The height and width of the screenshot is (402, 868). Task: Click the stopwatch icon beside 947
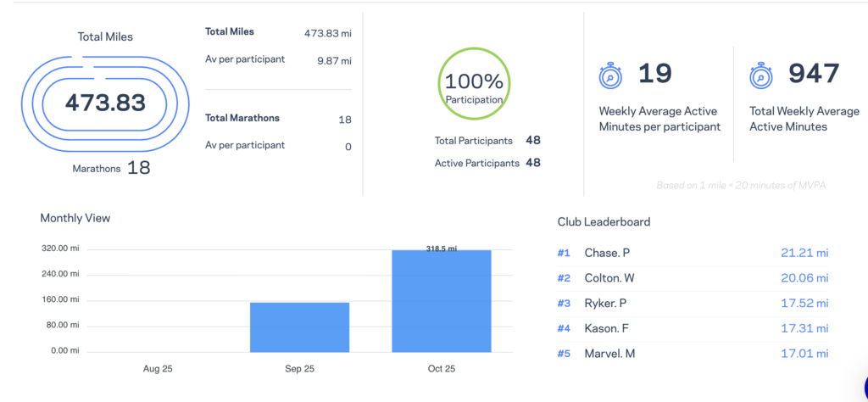[761, 76]
